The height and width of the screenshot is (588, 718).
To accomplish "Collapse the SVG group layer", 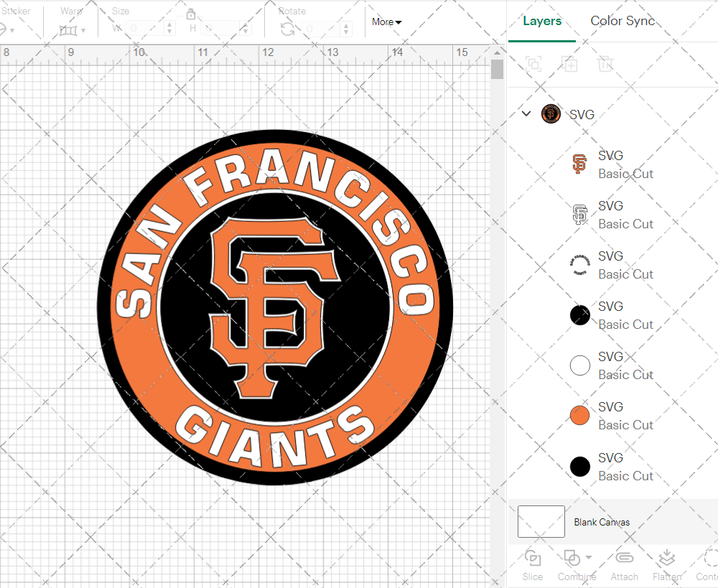I will click(526, 113).
